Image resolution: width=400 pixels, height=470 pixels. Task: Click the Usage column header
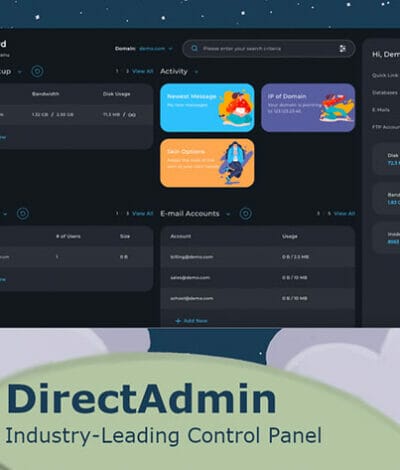click(x=290, y=236)
